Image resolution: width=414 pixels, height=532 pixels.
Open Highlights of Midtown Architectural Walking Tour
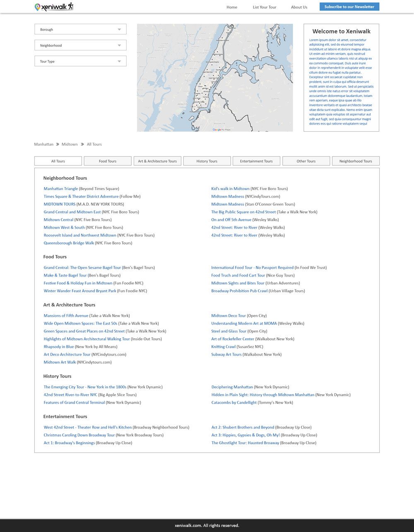(x=87, y=339)
